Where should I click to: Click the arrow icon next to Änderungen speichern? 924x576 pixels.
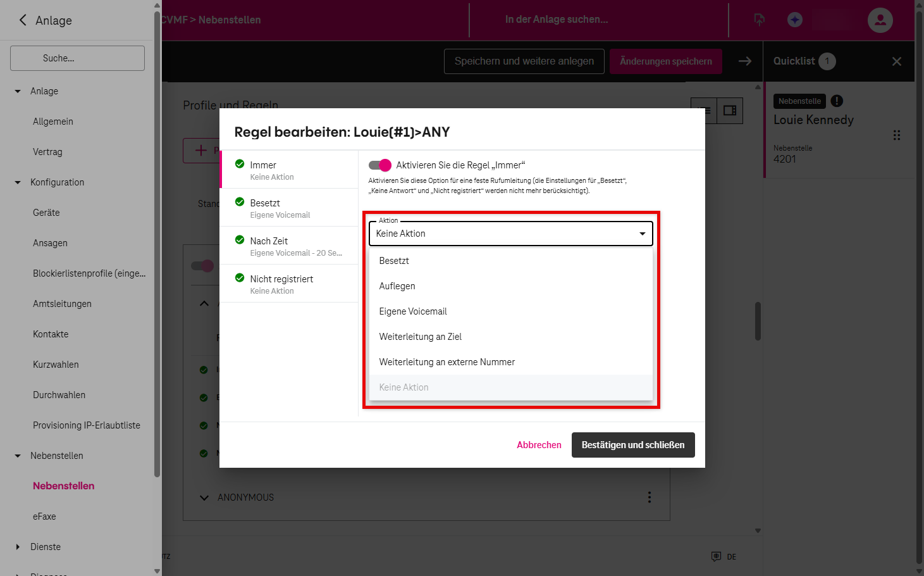coord(745,61)
